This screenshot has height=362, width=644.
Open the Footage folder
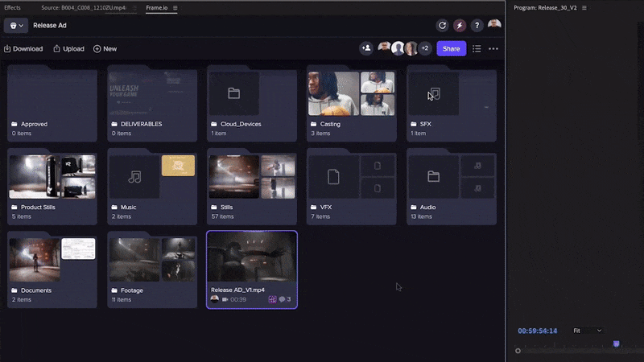pyautogui.click(x=152, y=271)
